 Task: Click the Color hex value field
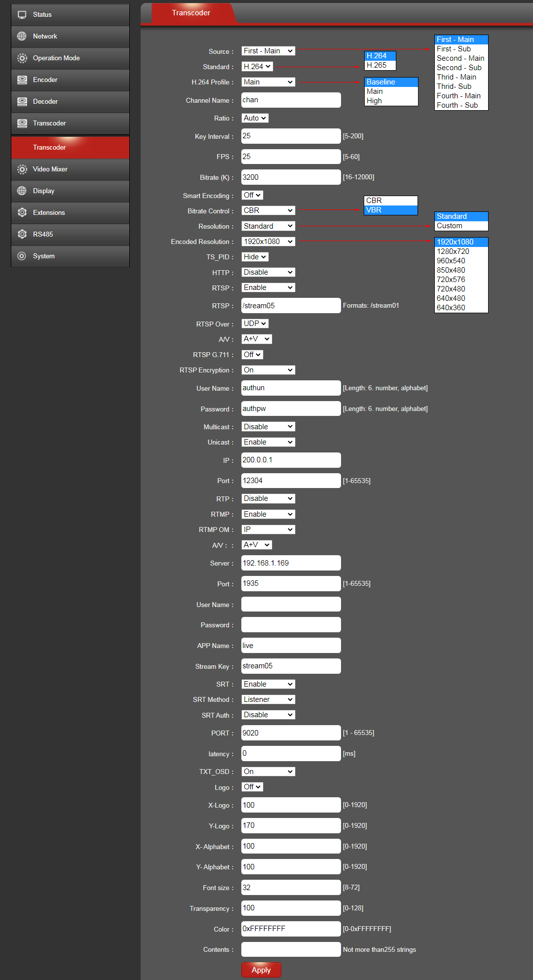tap(291, 929)
